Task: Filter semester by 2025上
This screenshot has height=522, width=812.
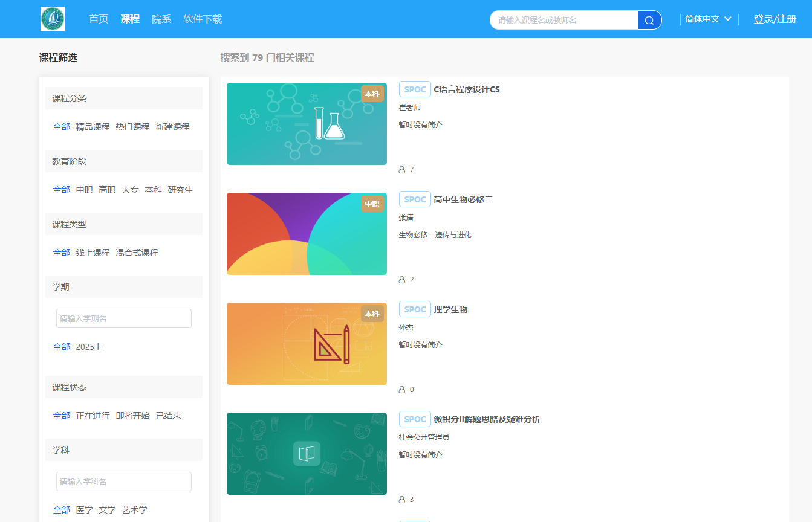Action: (x=89, y=347)
